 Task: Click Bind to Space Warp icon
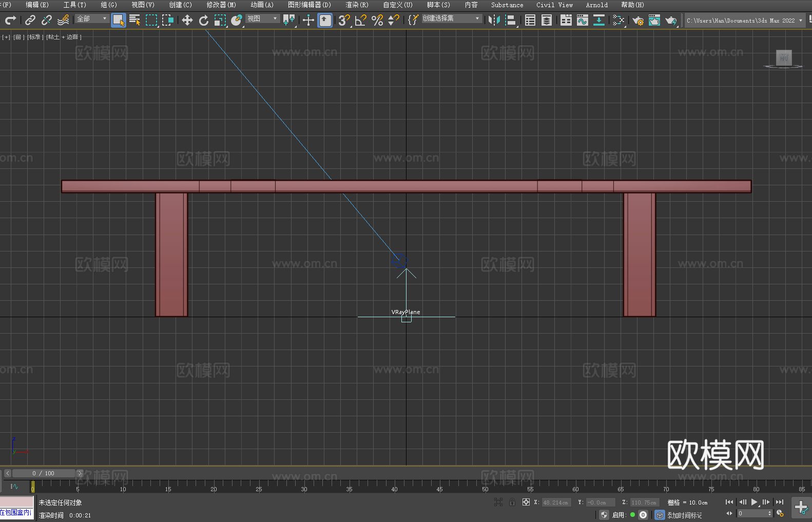(63, 20)
